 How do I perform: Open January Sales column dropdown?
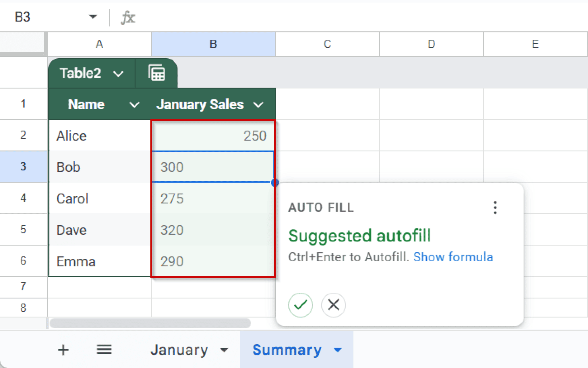coord(258,105)
